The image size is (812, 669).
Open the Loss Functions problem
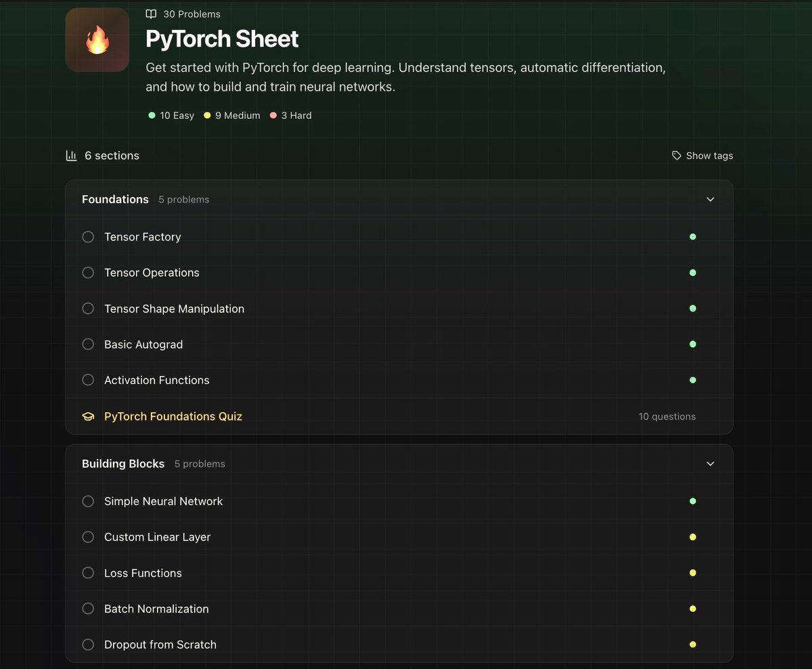(x=143, y=574)
